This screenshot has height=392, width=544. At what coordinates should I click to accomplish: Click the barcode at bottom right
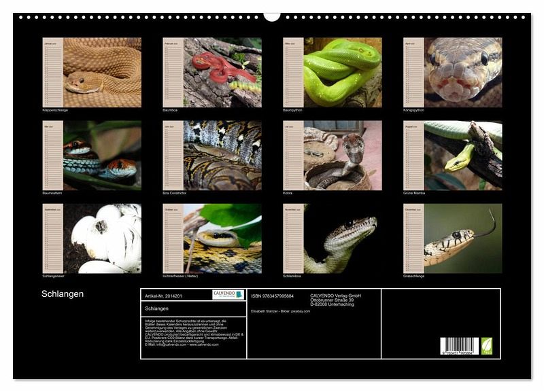pos(459,346)
